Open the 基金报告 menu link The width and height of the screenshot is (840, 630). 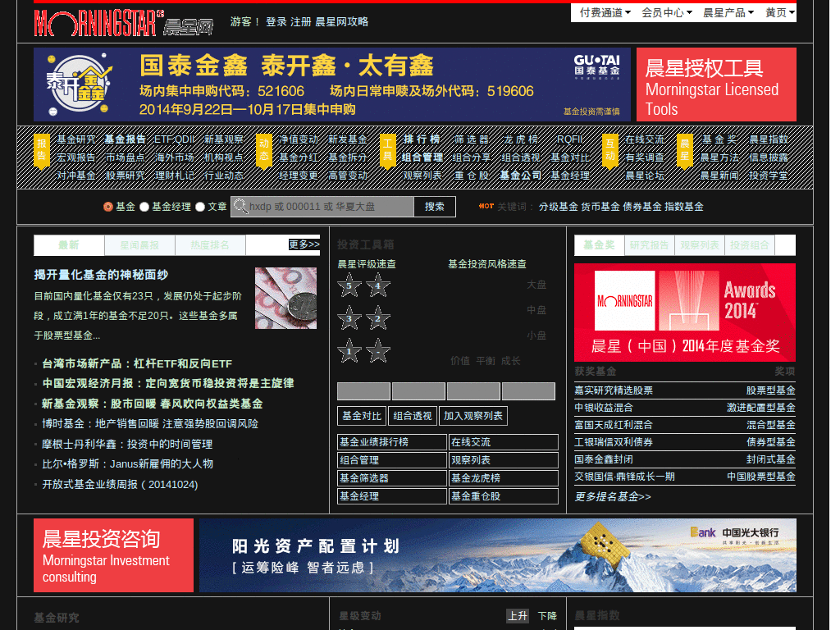click(x=125, y=139)
